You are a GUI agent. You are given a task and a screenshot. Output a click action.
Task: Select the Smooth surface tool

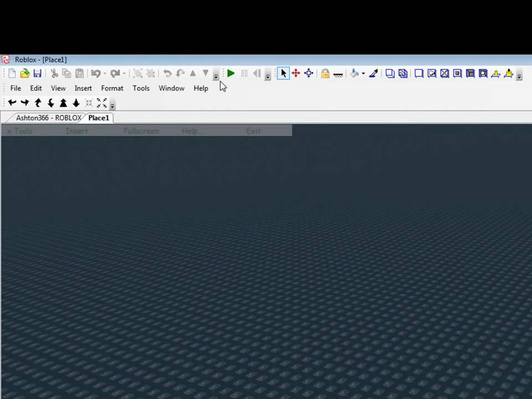pyautogui.click(x=419, y=73)
